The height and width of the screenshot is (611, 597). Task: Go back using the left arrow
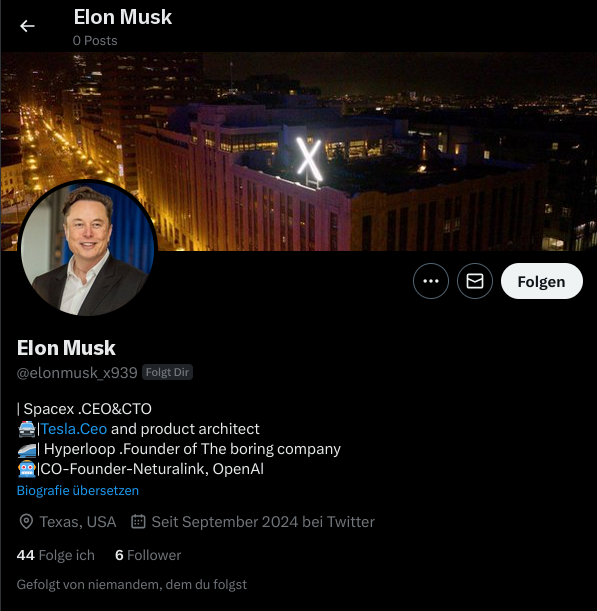coord(27,26)
